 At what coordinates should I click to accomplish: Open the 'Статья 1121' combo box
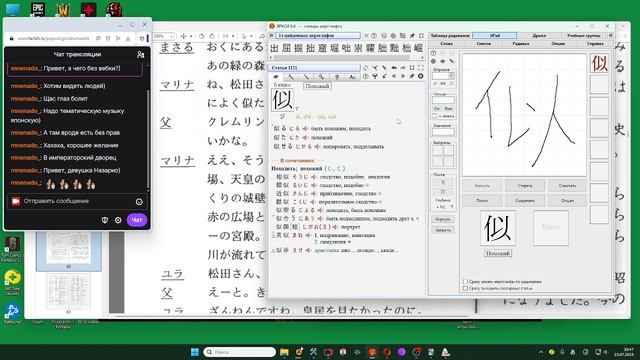315,67
